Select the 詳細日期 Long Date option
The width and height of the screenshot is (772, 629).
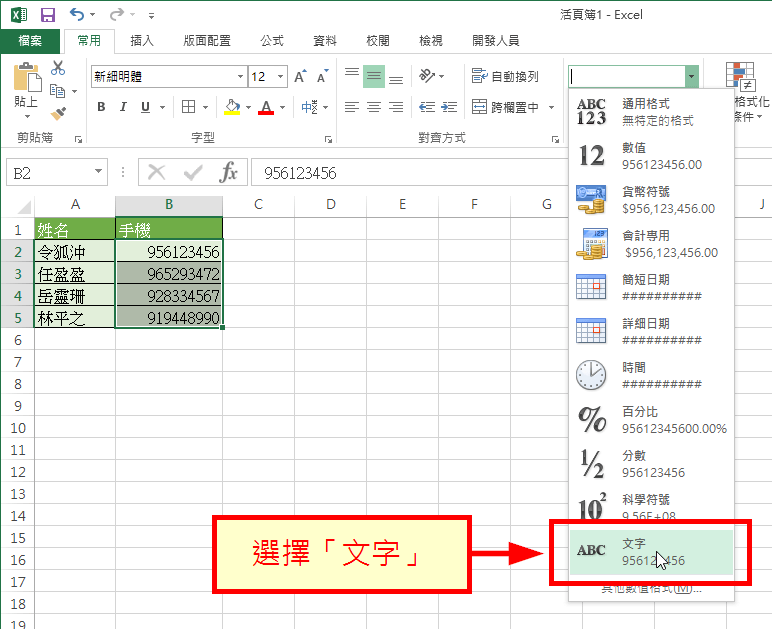[x=651, y=332]
